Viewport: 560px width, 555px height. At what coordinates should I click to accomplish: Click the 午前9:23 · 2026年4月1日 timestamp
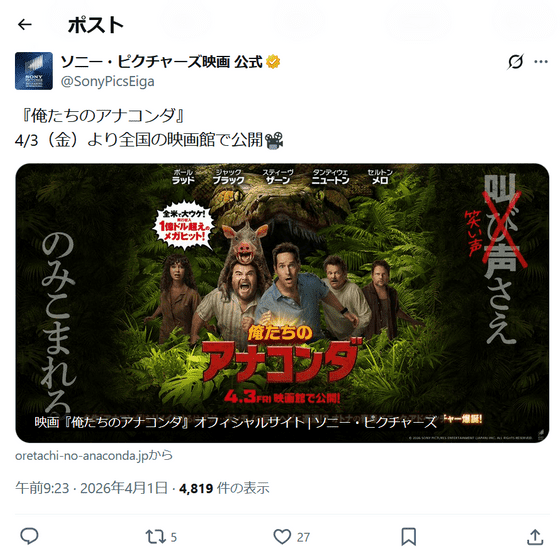pos(91,488)
